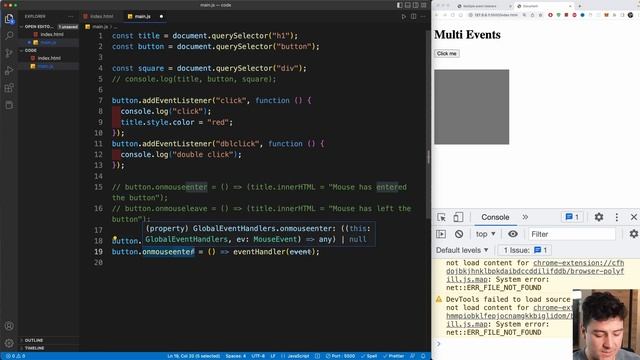Show more DevTools tabs with chevrons
640x360 pixels.
pyautogui.click(x=525, y=217)
